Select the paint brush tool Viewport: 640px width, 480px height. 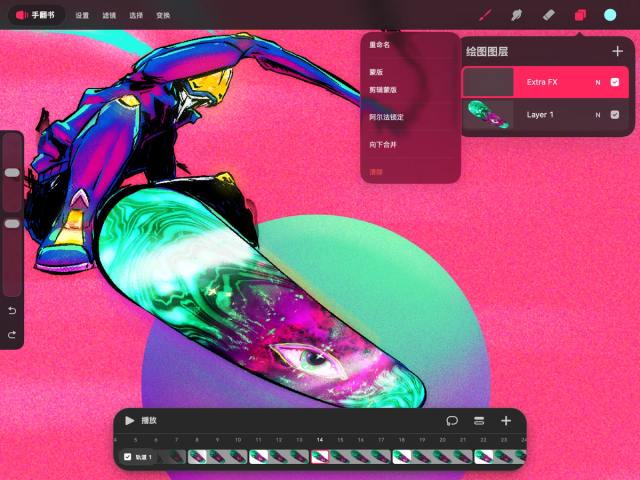pyautogui.click(x=485, y=16)
